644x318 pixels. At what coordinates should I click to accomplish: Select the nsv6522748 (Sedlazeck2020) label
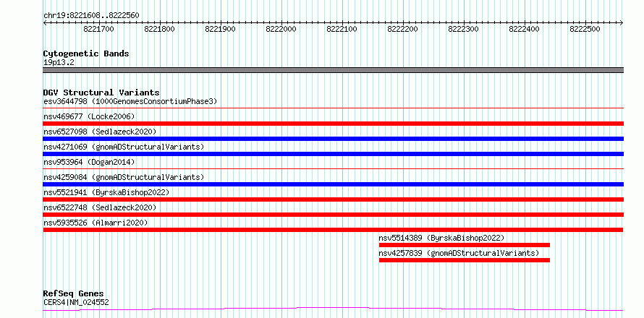point(100,207)
